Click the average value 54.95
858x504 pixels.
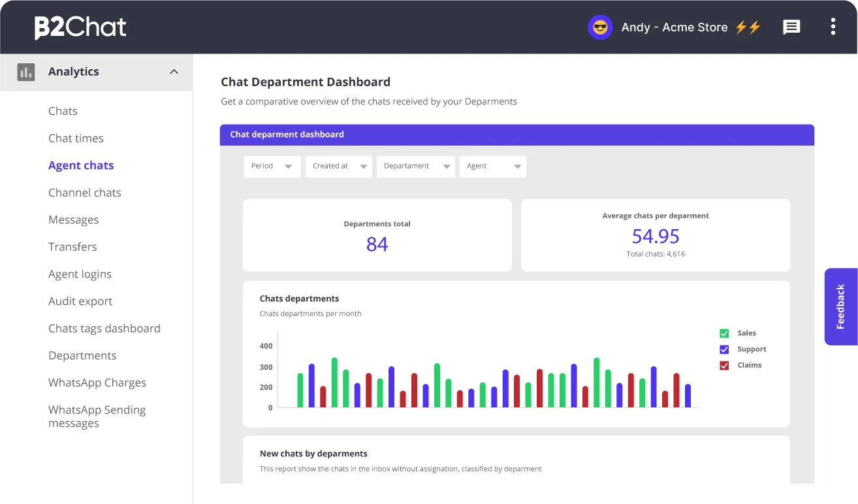tap(656, 236)
